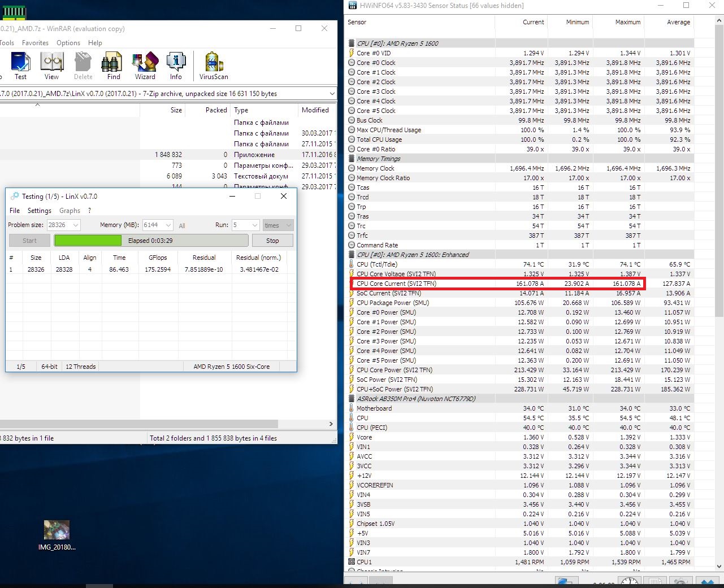Click the icon next to Bus Clock

[352, 120]
